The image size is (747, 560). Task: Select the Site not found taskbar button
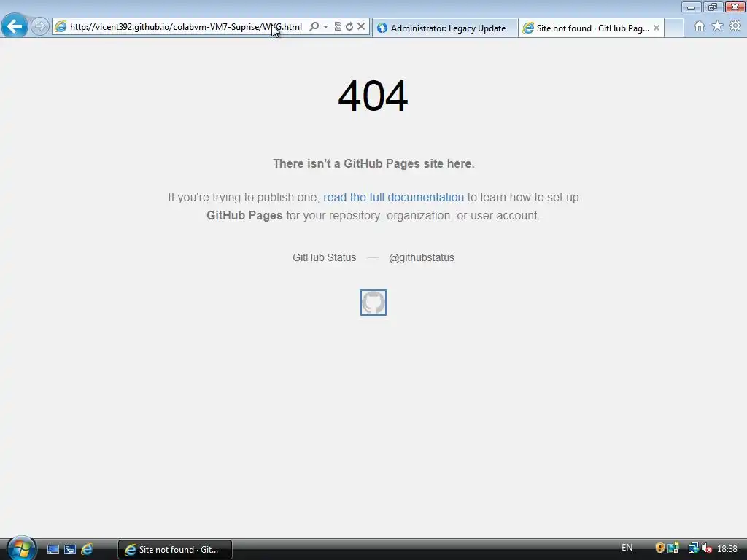[x=175, y=550]
